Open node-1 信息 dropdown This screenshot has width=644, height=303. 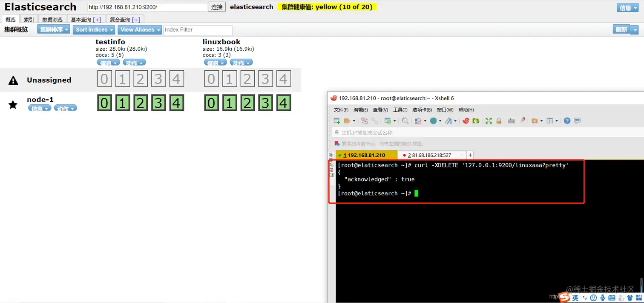(x=40, y=108)
